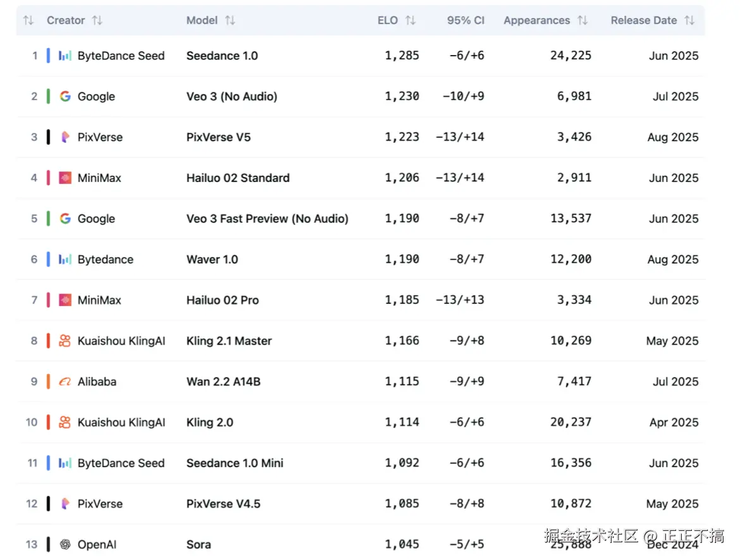740x560 pixels.
Task: Click the OpenAI logo in the Sora row
Action: 65,544
